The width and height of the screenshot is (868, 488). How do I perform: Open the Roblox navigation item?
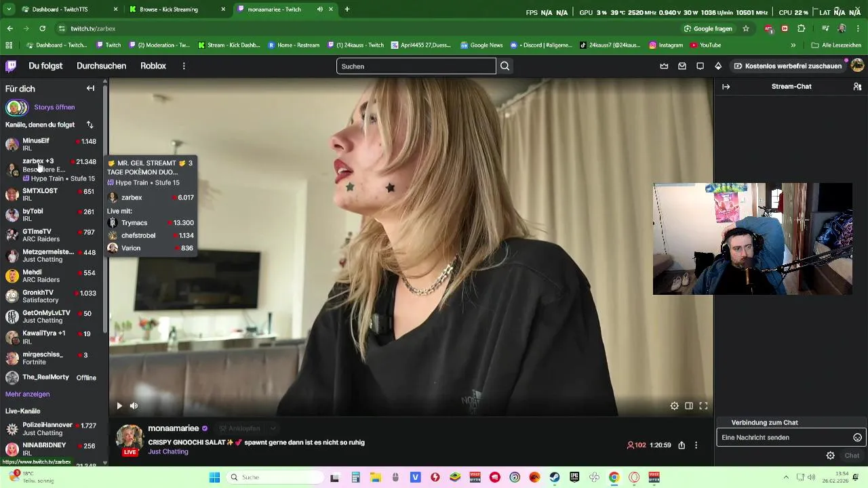(x=153, y=66)
